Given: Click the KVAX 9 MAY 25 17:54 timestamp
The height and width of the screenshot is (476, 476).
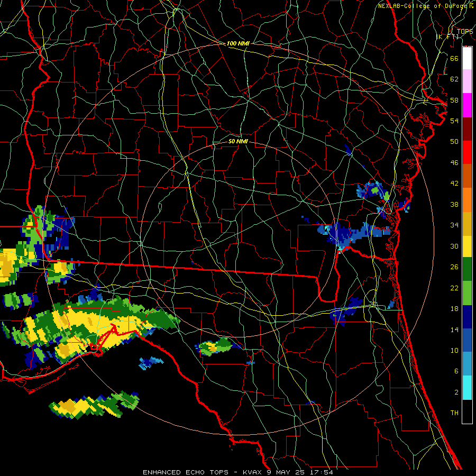Looking at the screenshot, I should 288,472.
